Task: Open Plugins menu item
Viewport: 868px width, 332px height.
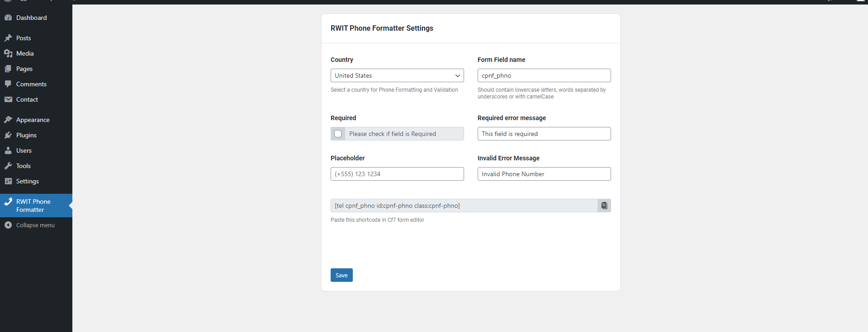Action: click(36, 135)
